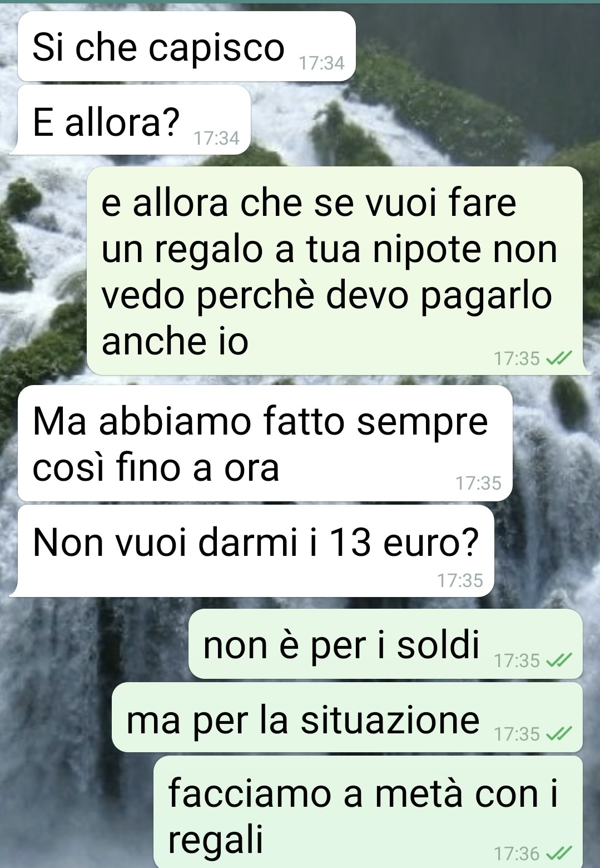
Task: Tap the 17:34 timestamp on 'Si che capisco'
Action: tap(321, 63)
